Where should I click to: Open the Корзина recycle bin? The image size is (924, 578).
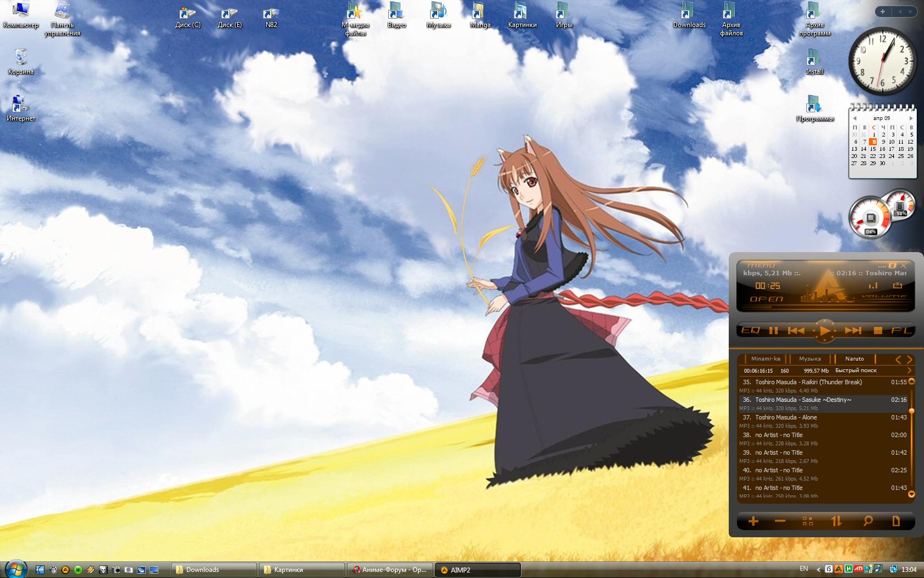tap(21, 62)
